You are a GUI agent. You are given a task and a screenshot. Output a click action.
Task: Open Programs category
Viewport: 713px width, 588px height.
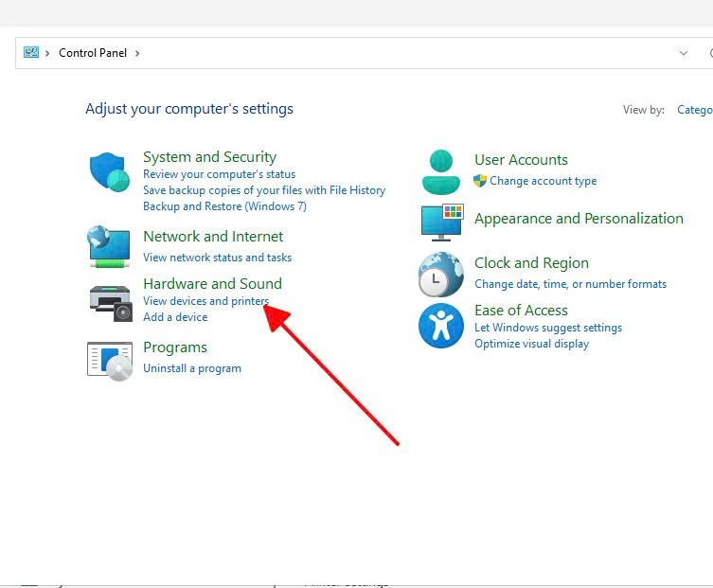(x=175, y=347)
